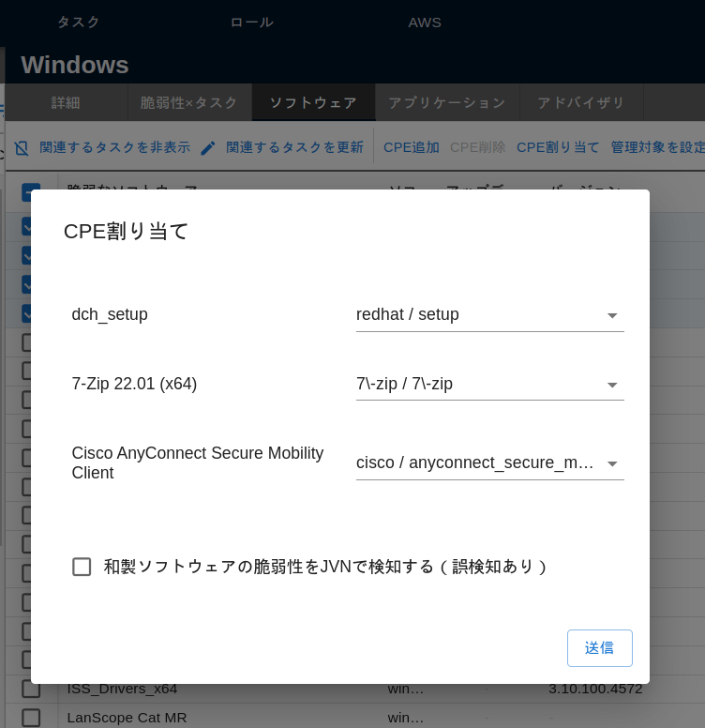Open the 脆弱性×タスク tab
Viewport: 705px width, 728px height.
(x=189, y=103)
